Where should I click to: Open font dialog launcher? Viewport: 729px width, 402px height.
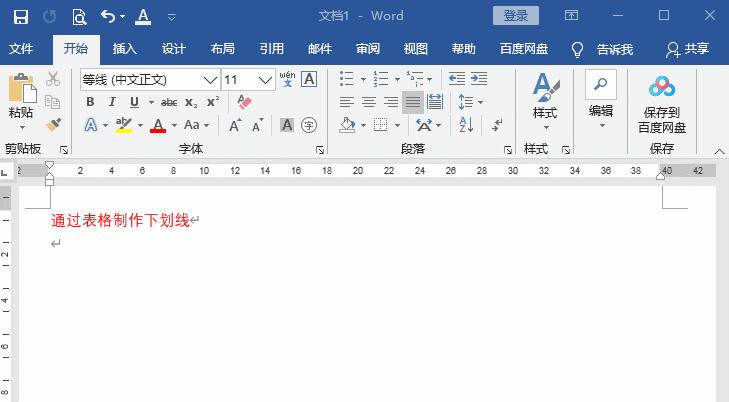(x=320, y=150)
